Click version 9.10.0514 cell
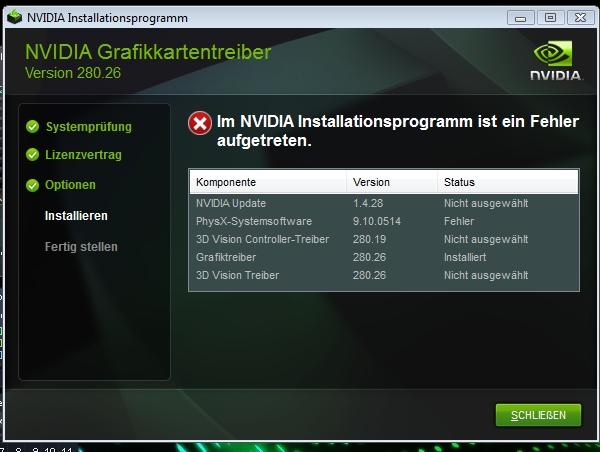Screen dimensions: 600x452 point(377,221)
